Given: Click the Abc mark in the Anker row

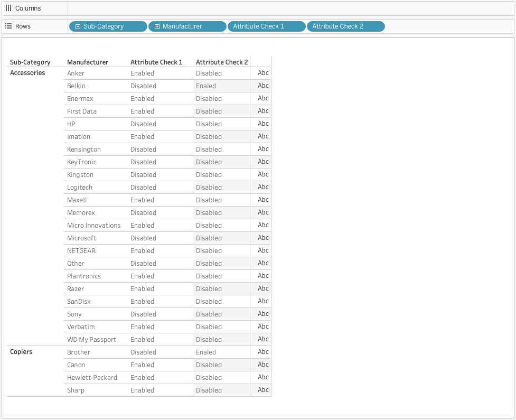Looking at the screenshot, I should 263,73.
